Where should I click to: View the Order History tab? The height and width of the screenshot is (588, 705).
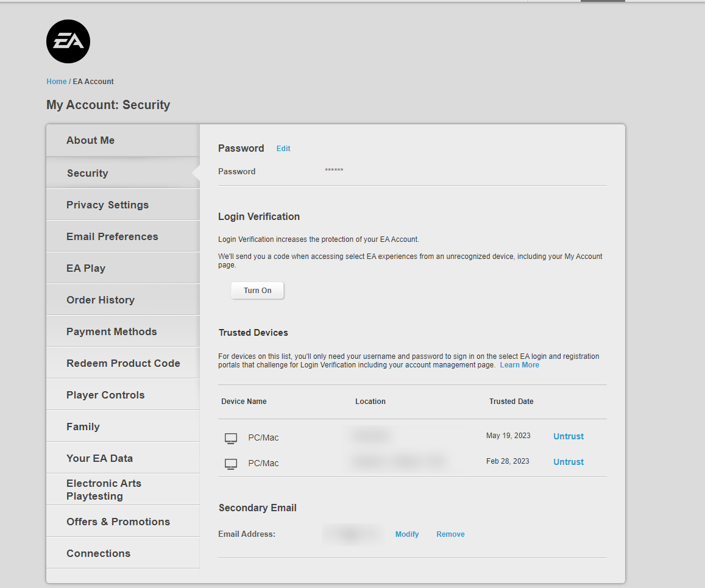coord(101,300)
